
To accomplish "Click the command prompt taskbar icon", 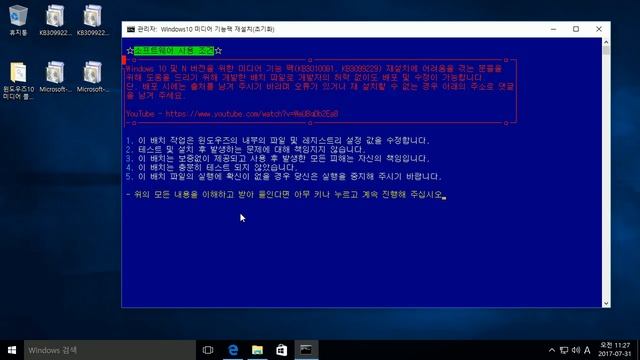I will point(306,350).
